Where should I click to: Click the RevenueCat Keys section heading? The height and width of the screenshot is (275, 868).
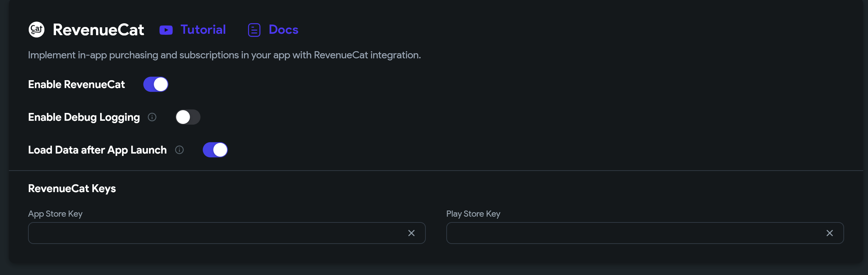click(72, 188)
